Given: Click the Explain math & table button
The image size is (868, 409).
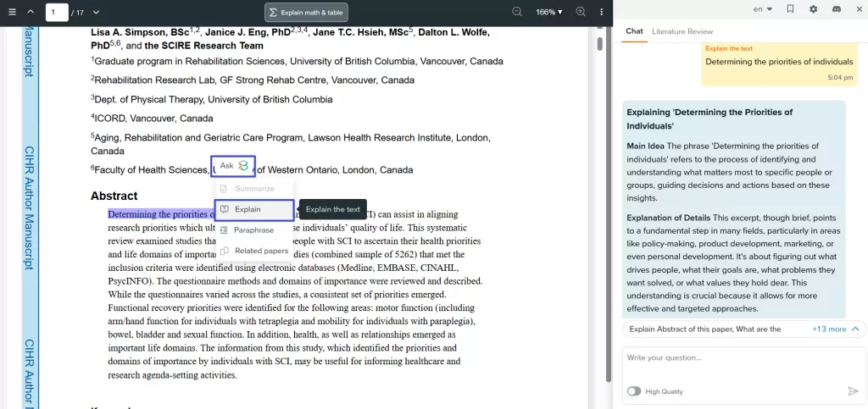Looking at the screenshot, I should [x=306, y=12].
